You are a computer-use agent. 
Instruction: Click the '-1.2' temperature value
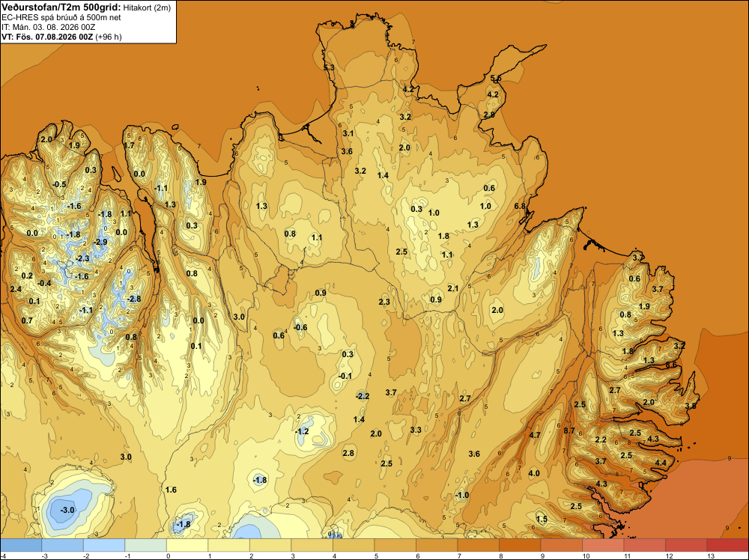point(302,431)
